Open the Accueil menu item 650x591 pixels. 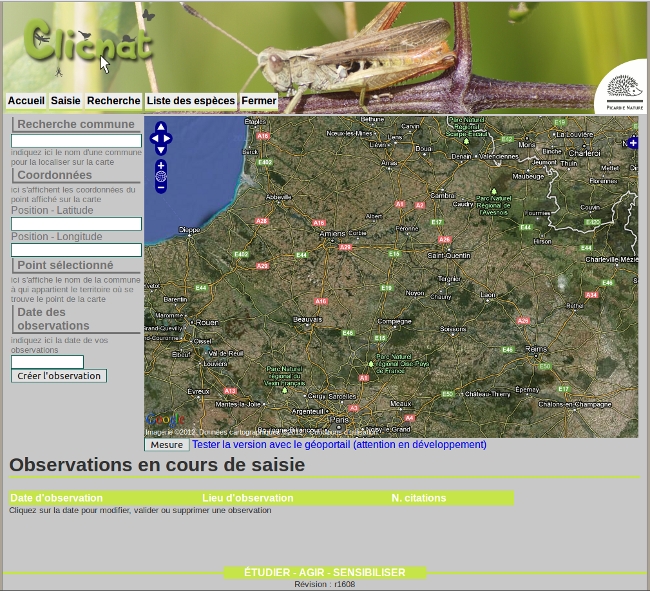click(26, 101)
